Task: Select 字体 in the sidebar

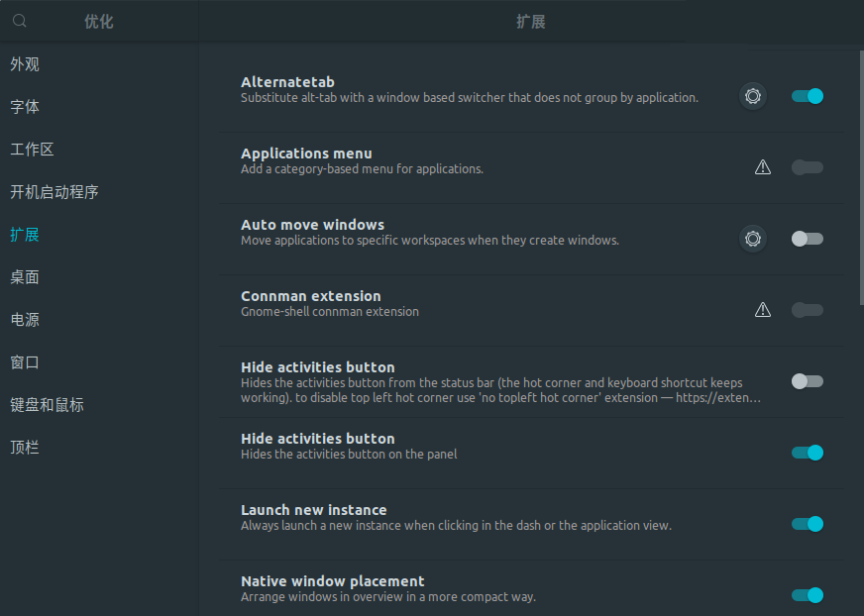Action: click(x=25, y=107)
